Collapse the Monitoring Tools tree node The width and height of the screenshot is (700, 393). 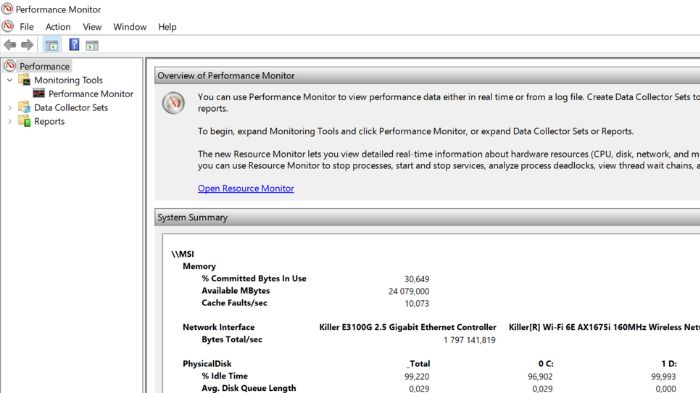coord(9,80)
